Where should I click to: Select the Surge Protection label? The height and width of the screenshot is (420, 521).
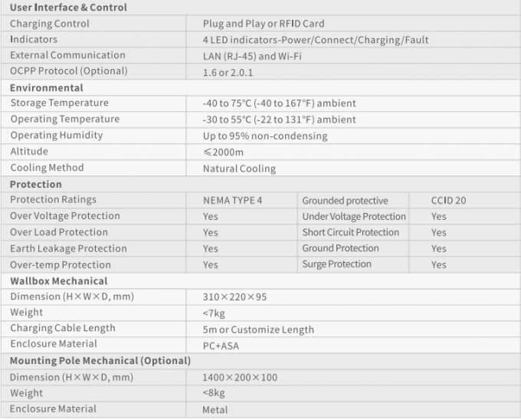pyautogui.click(x=337, y=264)
